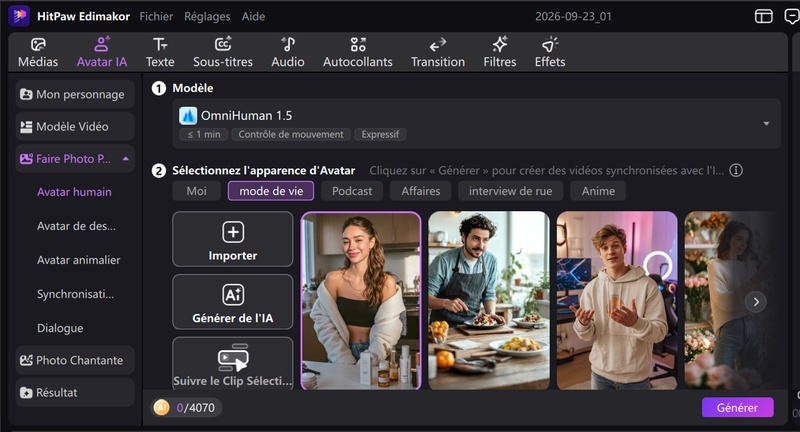Select the florist woman avatar thumbnail
800x432 pixels.
tap(730, 301)
